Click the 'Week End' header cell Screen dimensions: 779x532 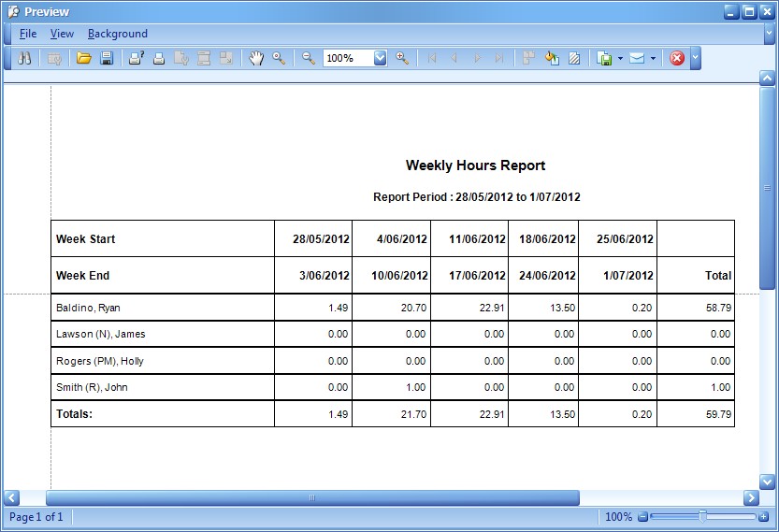[163, 275]
